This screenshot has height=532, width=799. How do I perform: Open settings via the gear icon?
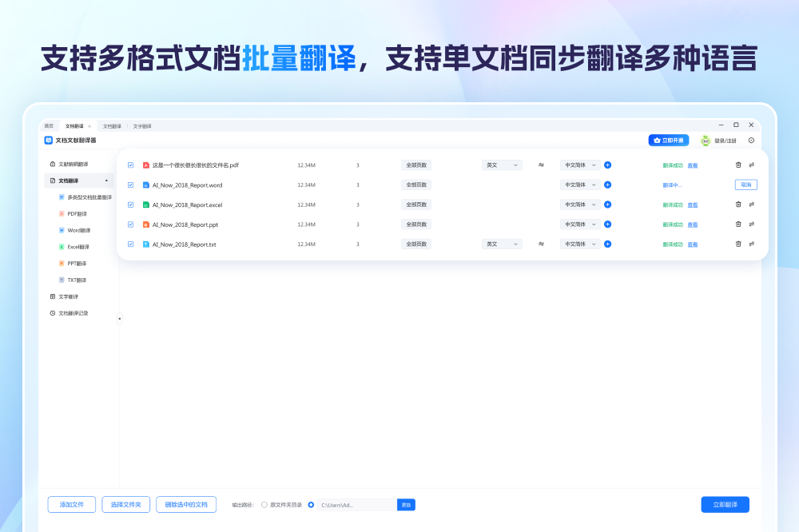point(751,140)
